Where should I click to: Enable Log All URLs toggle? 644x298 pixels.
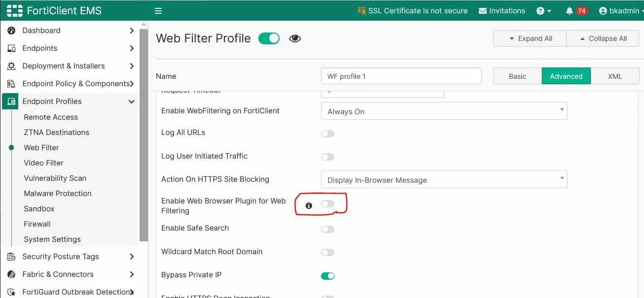coord(327,133)
